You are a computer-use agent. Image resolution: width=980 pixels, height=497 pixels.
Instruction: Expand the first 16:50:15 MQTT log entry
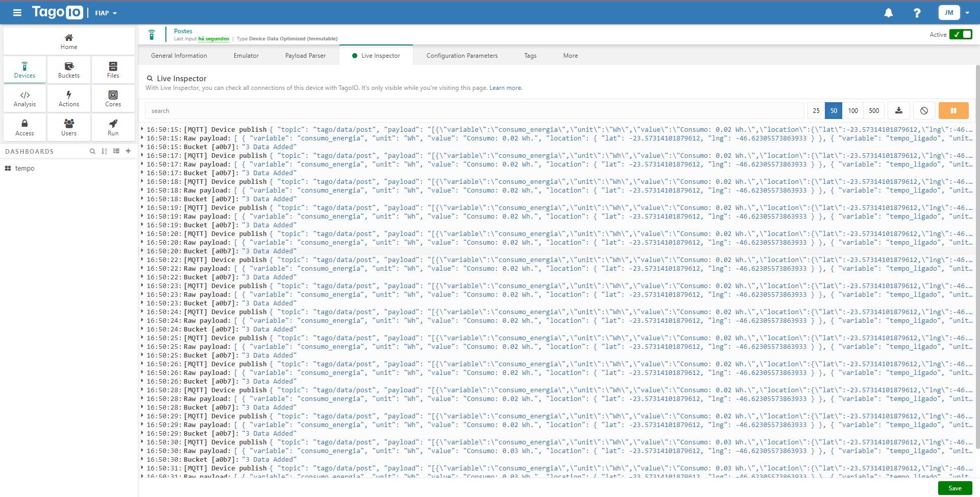(142, 129)
